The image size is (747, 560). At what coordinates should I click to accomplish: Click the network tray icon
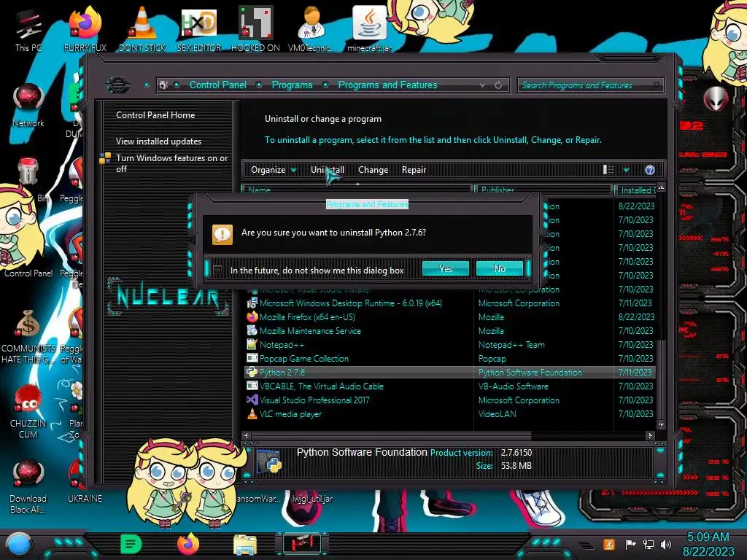[649, 544]
